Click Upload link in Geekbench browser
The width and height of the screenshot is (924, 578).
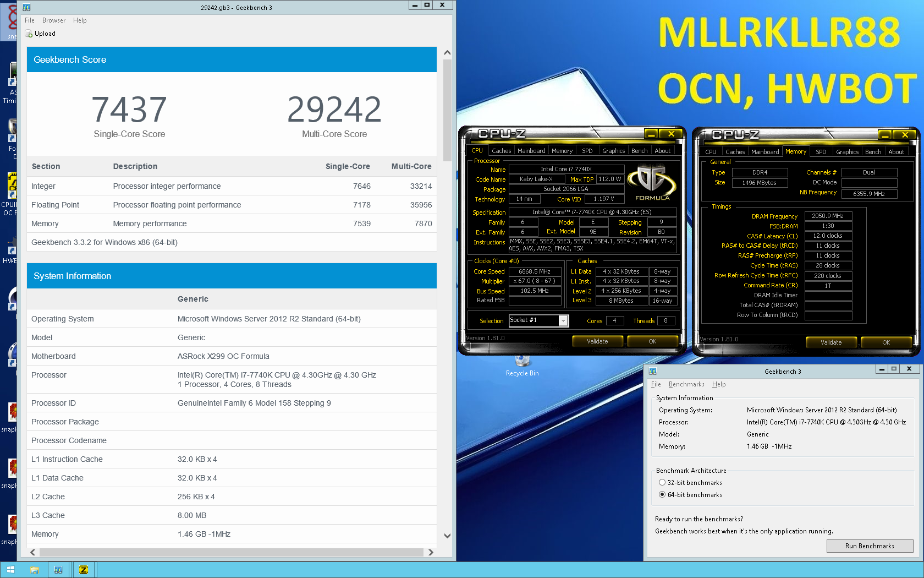(45, 34)
